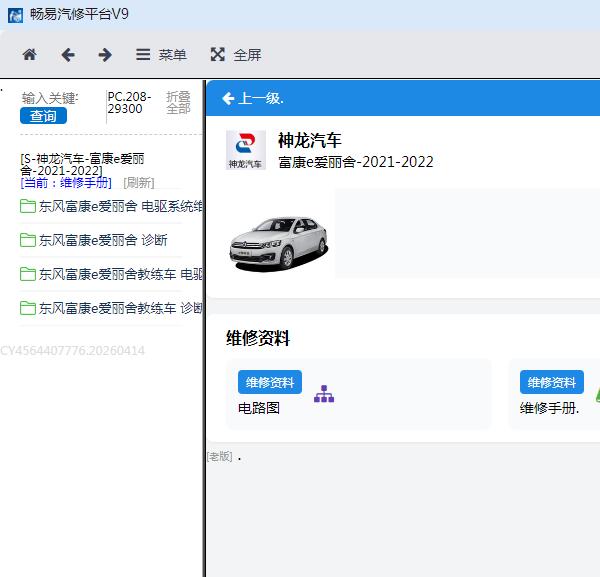Open folder 东风富康e爱丽舍 诊断

(x=94, y=240)
